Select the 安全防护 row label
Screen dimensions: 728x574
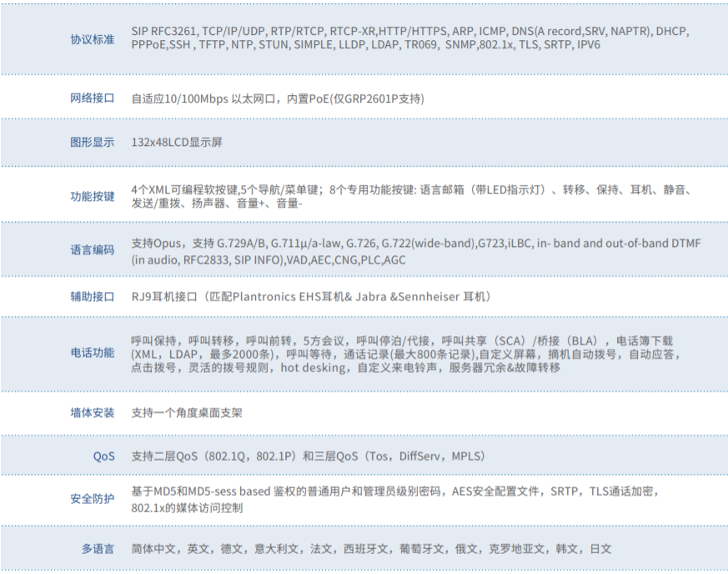(92, 499)
